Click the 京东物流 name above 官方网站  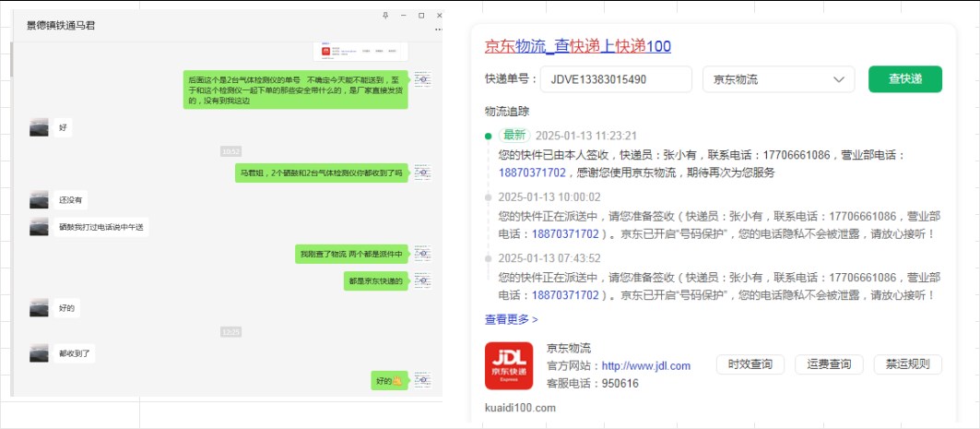click(569, 349)
